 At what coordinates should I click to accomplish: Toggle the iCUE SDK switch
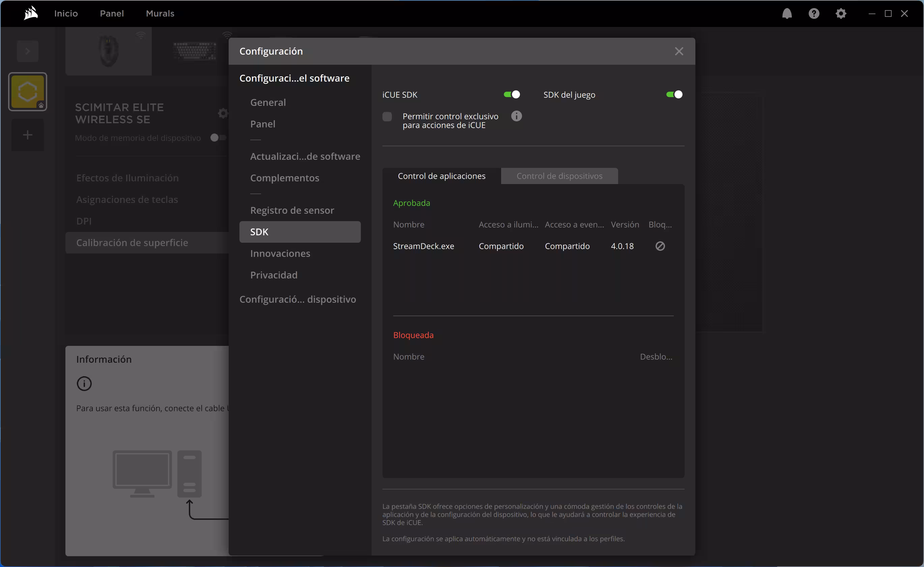pyautogui.click(x=512, y=94)
